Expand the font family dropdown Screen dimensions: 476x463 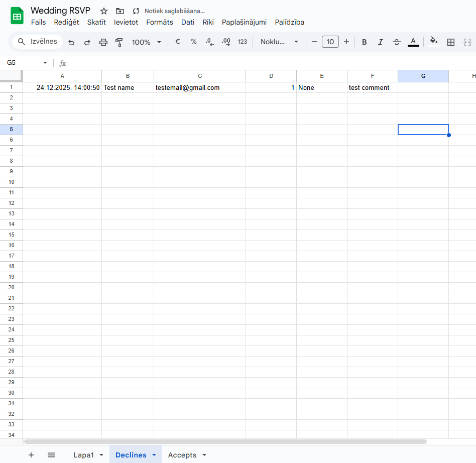[x=280, y=42]
